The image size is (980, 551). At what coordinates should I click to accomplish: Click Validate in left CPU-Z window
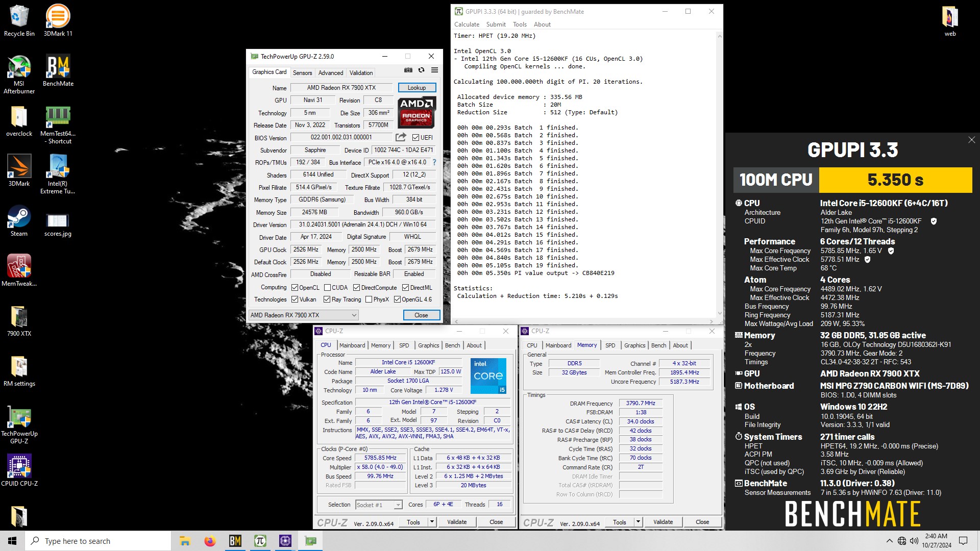coord(457,522)
